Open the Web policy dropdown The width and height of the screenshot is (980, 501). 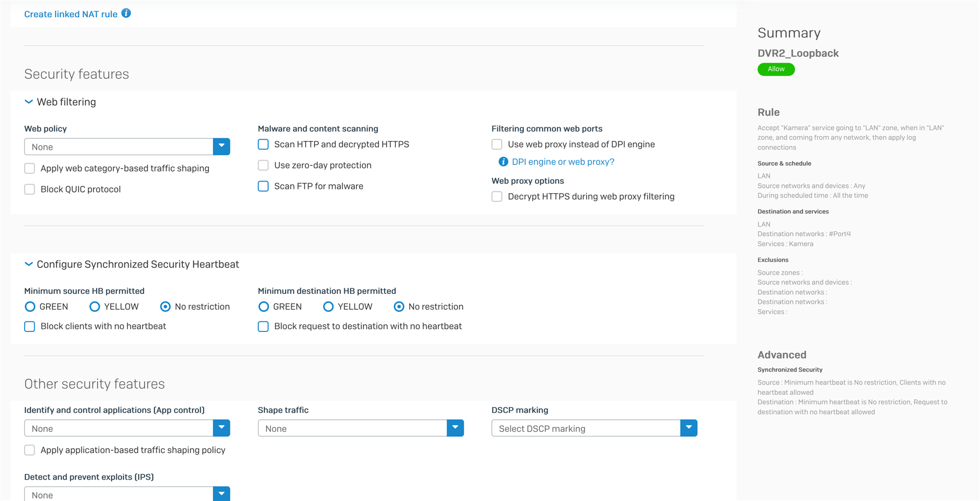[127, 147]
